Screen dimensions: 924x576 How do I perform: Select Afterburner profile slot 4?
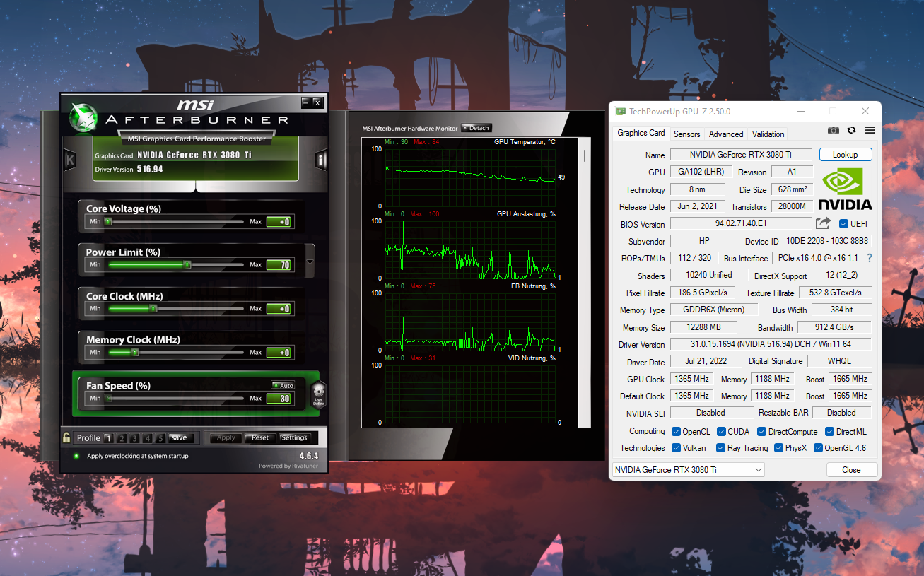pos(147,437)
